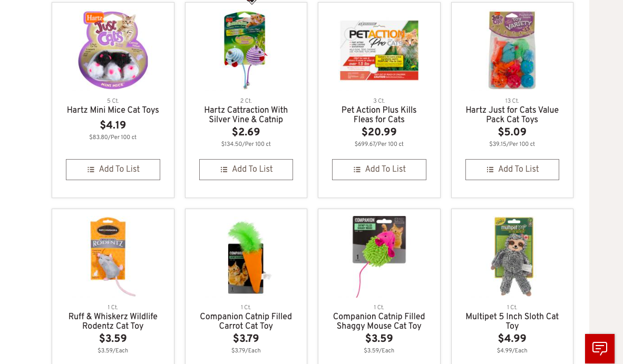The image size is (623, 364).
Task: Open Pet Action Pro for Cats image
Action: pos(379,50)
